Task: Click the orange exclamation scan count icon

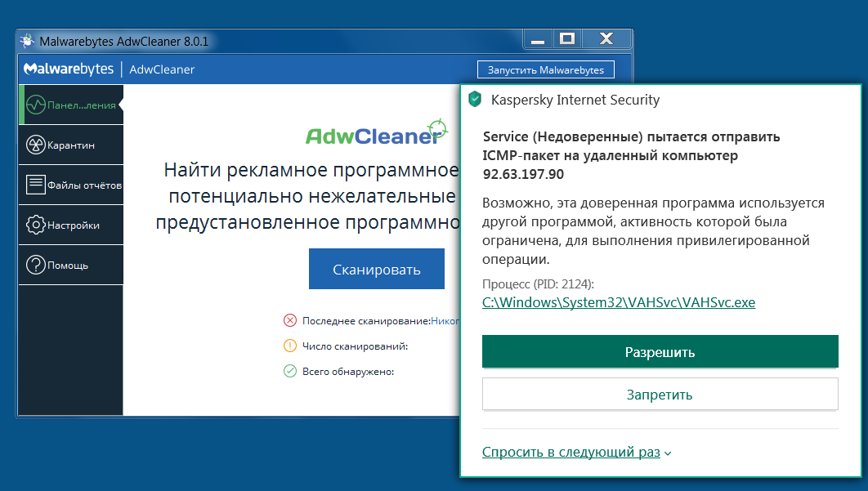Action: click(290, 346)
